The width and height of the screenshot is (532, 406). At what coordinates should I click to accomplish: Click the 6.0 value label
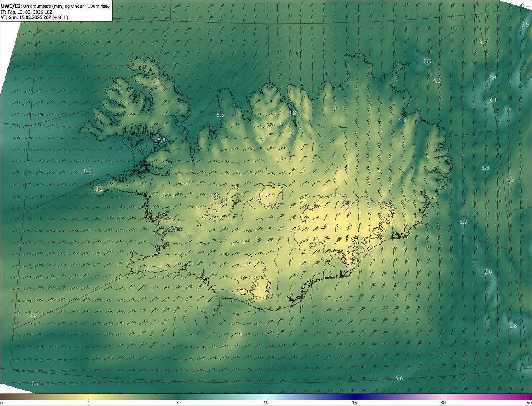pyautogui.click(x=88, y=170)
